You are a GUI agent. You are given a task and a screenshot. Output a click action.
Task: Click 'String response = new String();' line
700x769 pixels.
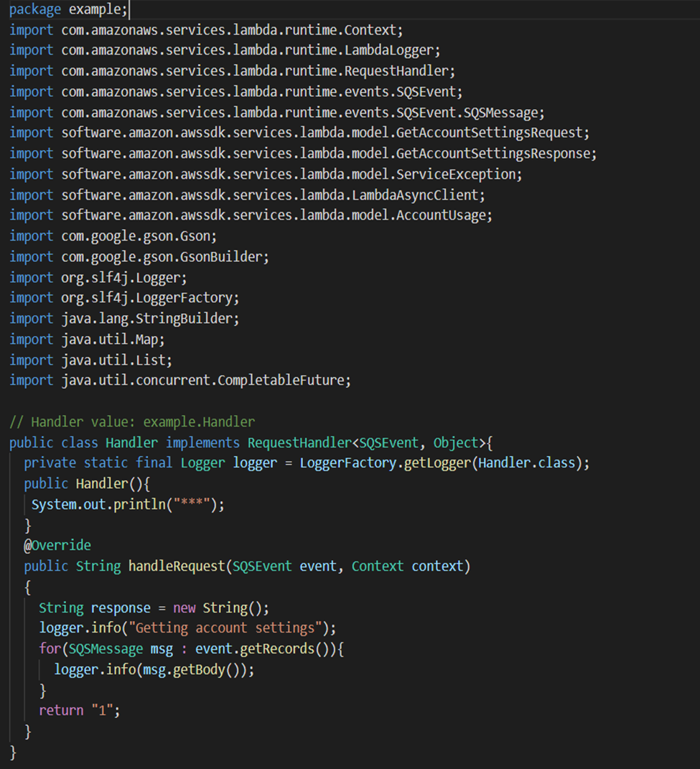pos(154,608)
